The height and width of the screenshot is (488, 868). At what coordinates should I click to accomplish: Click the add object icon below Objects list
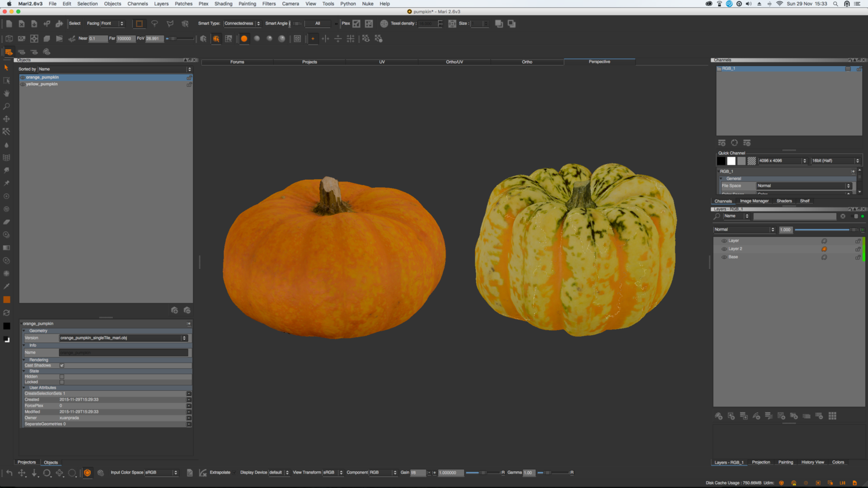(x=174, y=310)
